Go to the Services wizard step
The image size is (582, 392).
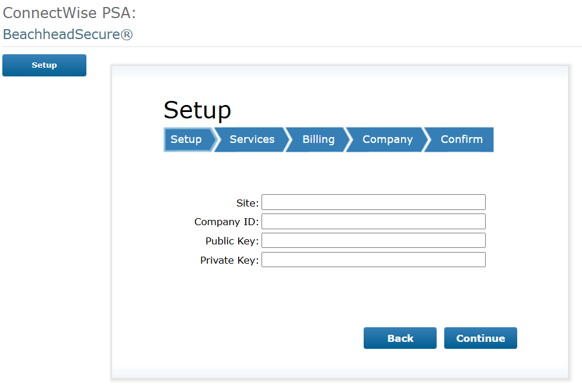252,139
